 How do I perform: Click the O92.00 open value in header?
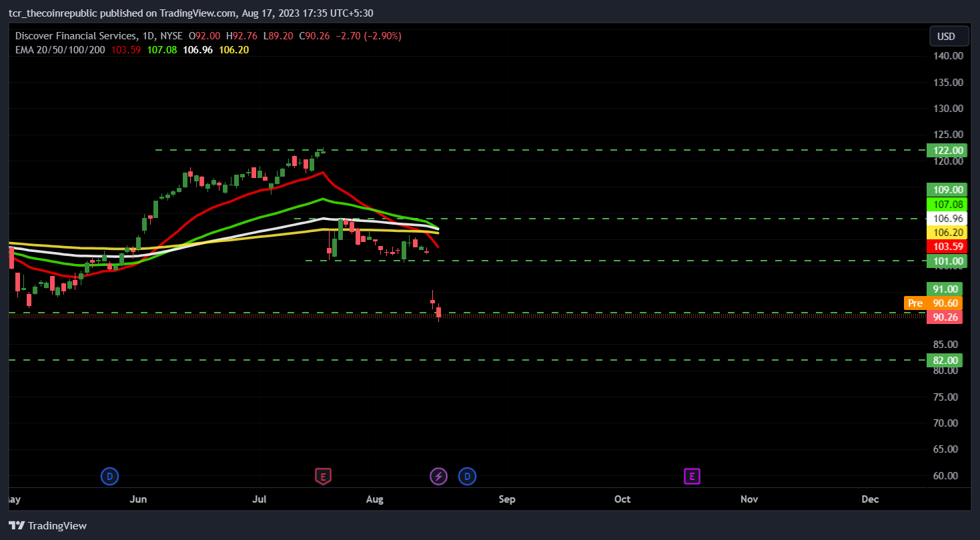(x=205, y=36)
